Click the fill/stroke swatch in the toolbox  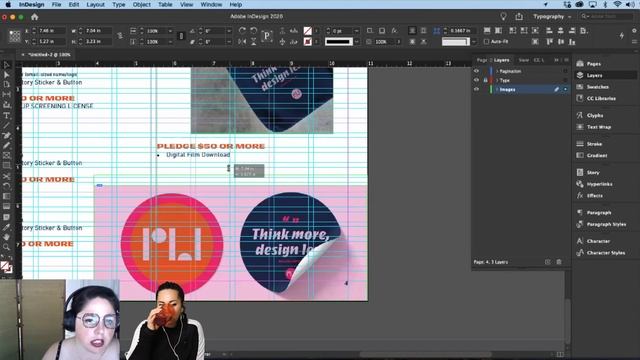6,267
